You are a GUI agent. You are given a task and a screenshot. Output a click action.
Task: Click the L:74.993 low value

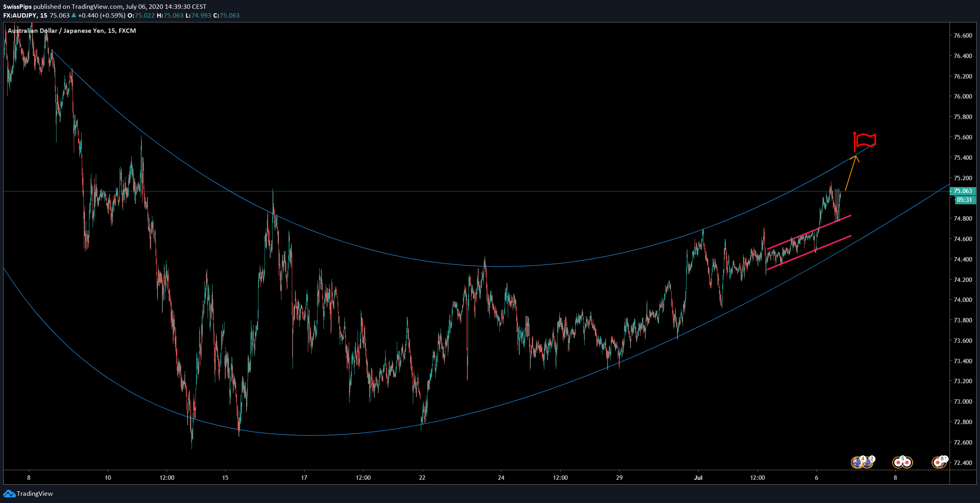click(x=198, y=15)
